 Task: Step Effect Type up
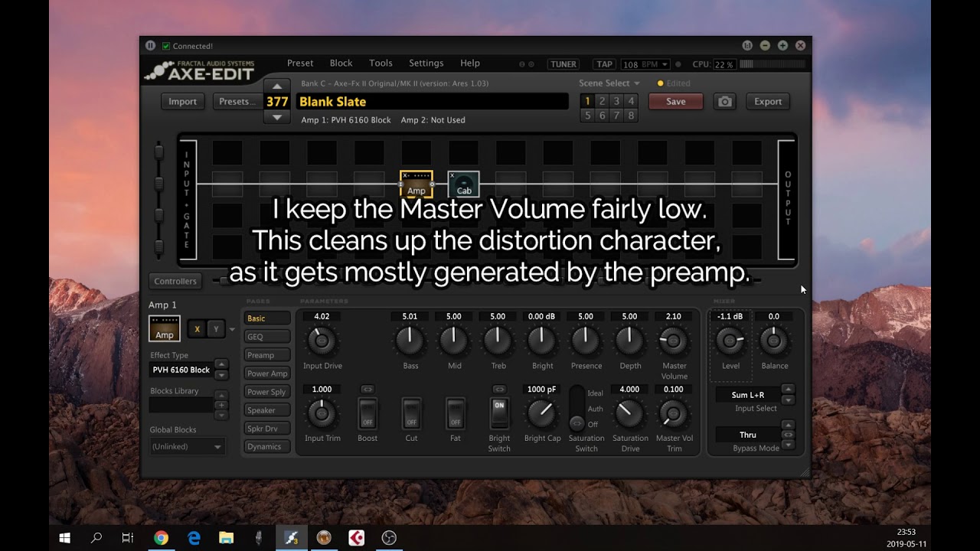click(221, 364)
